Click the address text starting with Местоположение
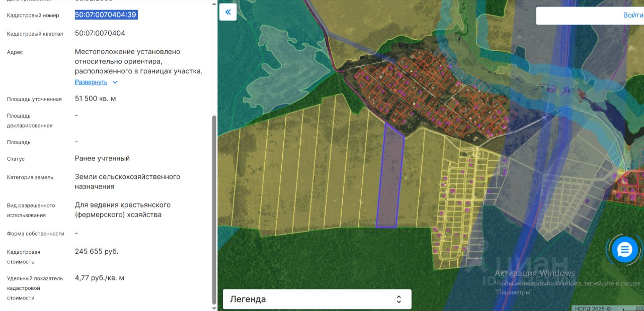Viewport: 644px width, 311px height. 139,61
